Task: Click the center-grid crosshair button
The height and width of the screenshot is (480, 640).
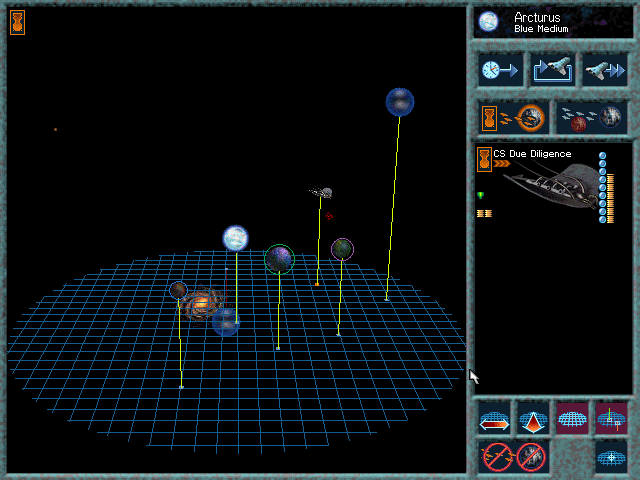Action: pos(611,457)
